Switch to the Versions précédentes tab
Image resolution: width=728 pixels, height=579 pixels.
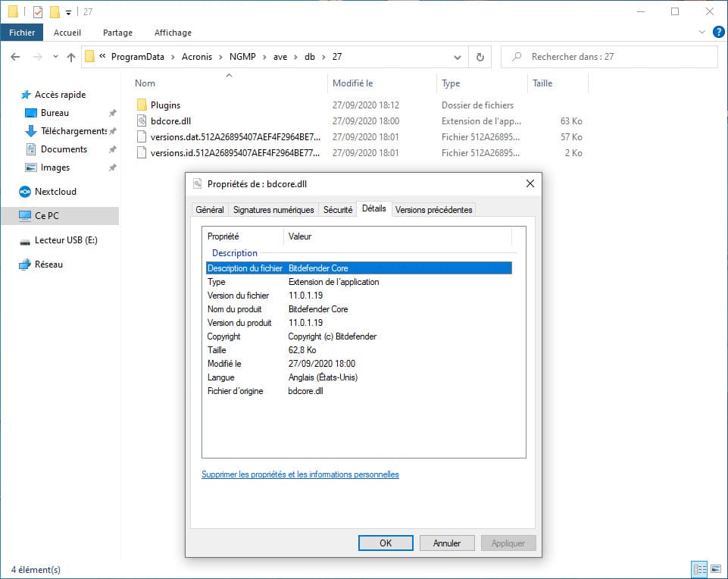pyautogui.click(x=433, y=210)
